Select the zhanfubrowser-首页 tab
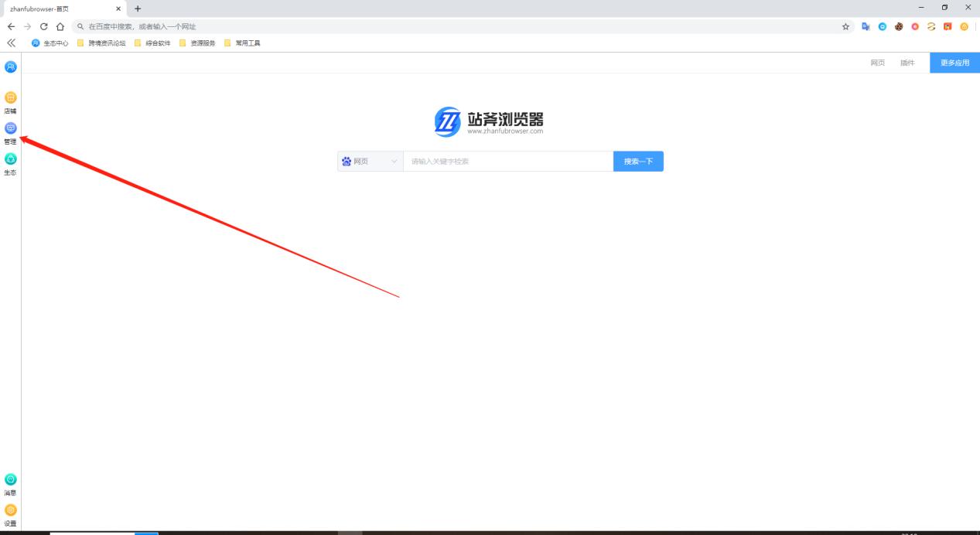The image size is (980, 535). (64, 9)
